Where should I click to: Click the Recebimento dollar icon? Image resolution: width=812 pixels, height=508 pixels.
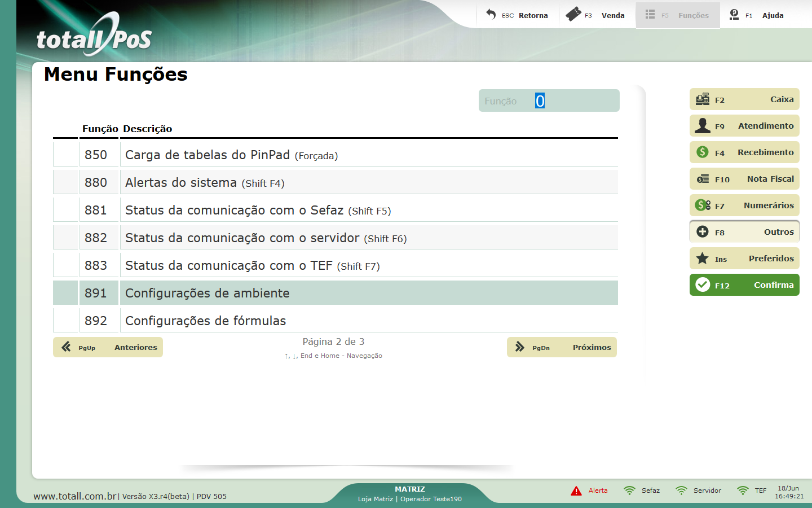pos(703,152)
